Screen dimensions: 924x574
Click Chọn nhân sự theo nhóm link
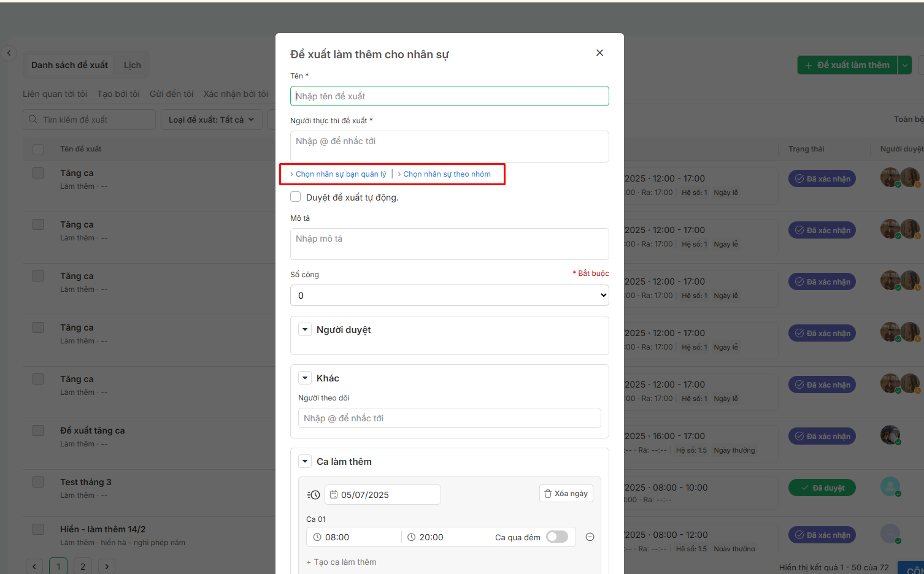[x=447, y=174]
